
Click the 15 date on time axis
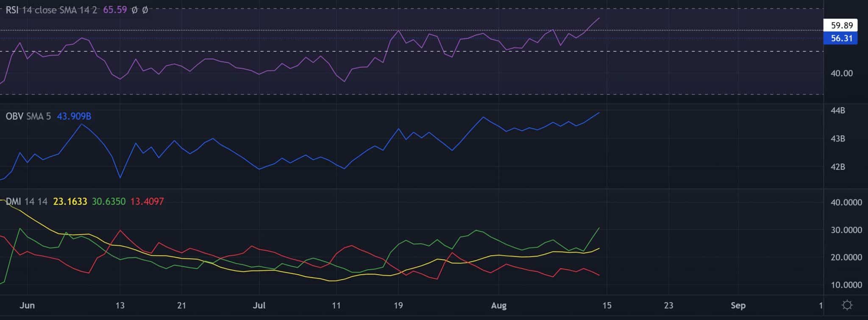click(x=606, y=305)
